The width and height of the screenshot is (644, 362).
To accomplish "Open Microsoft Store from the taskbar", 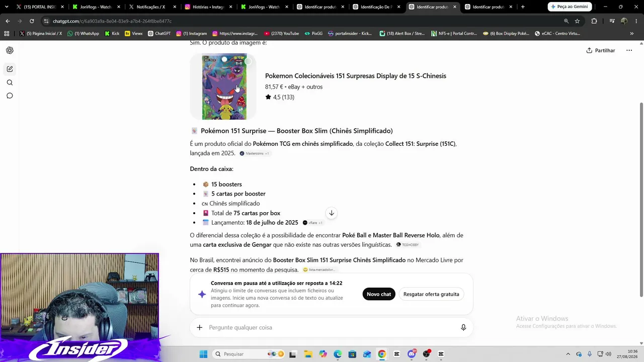I will pos(352,354).
